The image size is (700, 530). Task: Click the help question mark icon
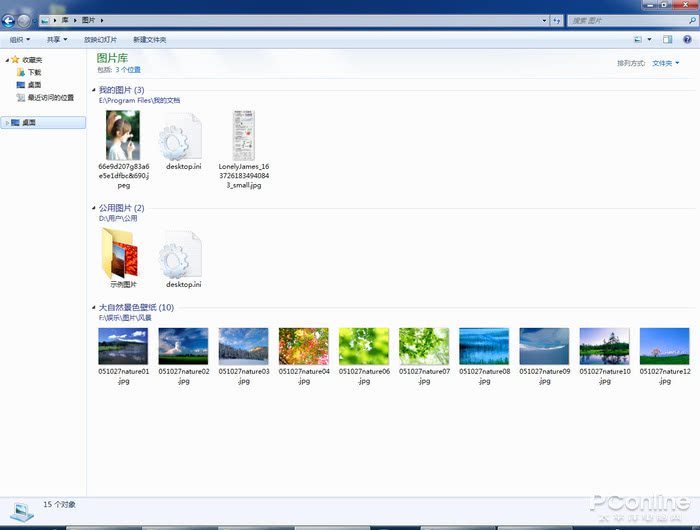click(687, 39)
